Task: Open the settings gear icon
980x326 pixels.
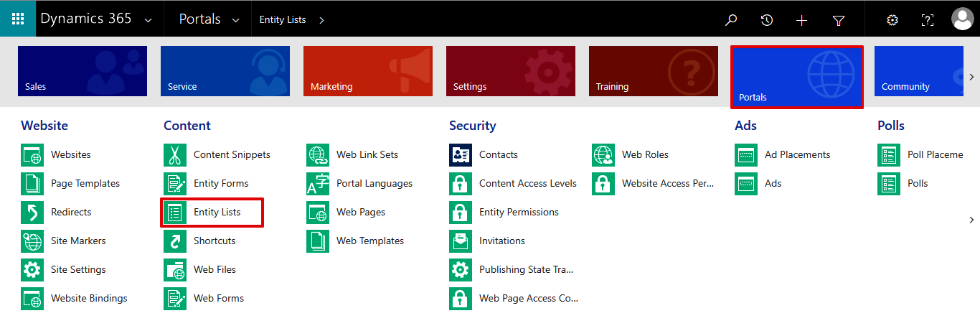Action: click(892, 20)
